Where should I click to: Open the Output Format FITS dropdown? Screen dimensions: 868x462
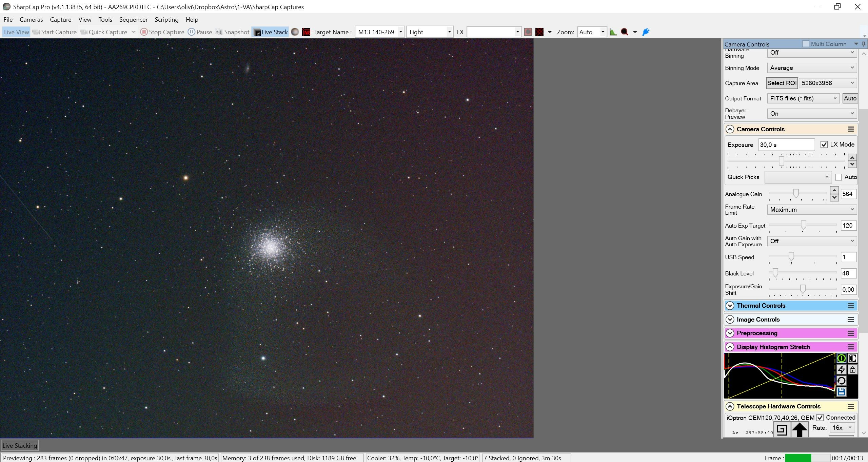pos(803,98)
